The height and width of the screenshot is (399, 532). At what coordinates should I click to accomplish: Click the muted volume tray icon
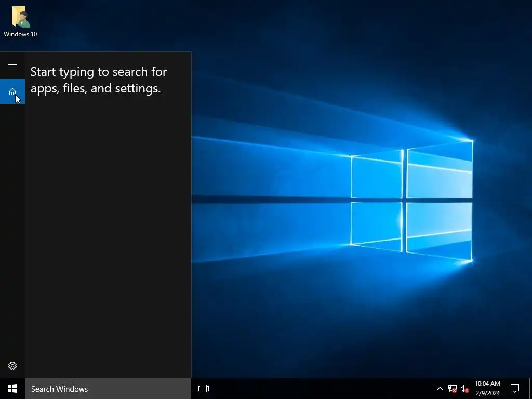[x=464, y=389]
